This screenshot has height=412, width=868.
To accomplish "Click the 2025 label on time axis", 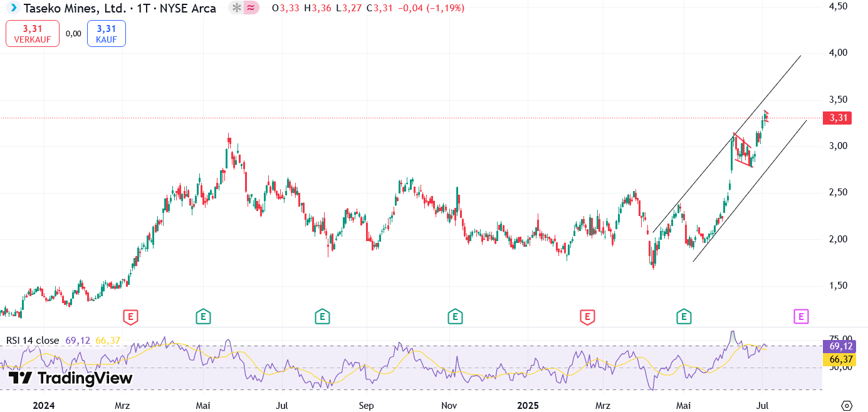I will [x=528, y=405].
